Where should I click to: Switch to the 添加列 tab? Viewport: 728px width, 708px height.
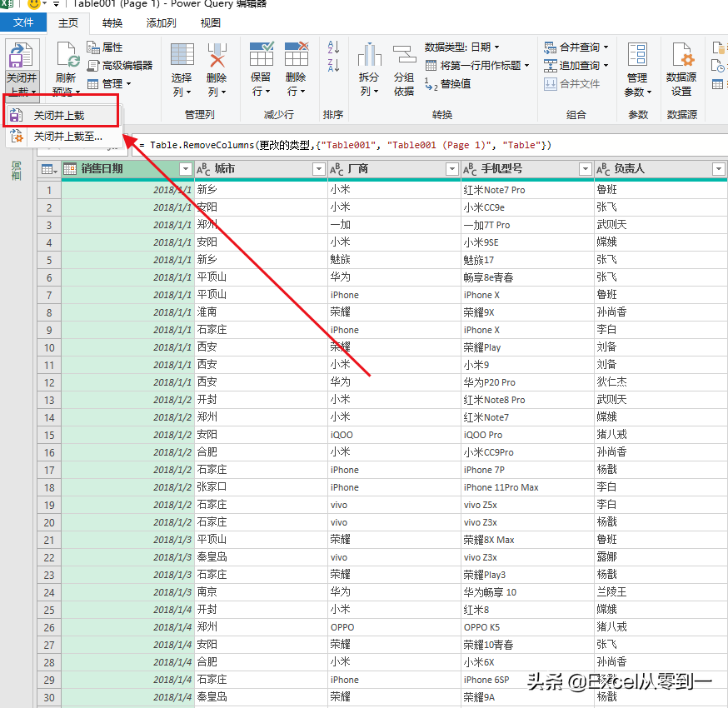[161, 23]
